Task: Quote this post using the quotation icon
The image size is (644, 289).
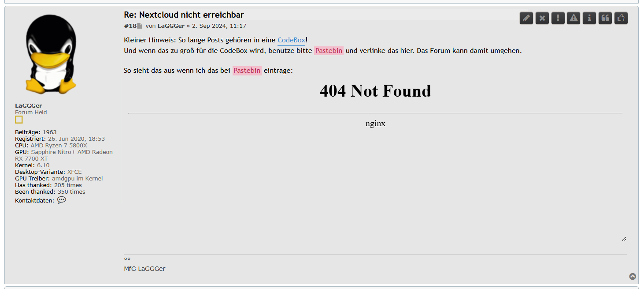Action: [x=605, y=18]
